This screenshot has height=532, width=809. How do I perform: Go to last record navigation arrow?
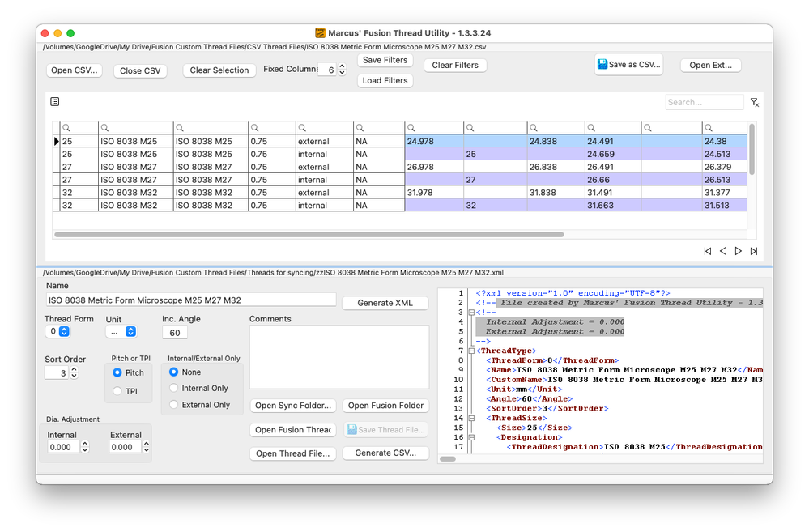coord(754,251)
